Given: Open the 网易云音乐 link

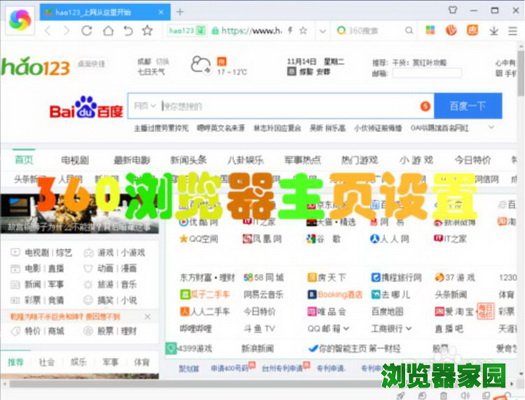Looking at the screenshot, I should click(x=264, y=295).
